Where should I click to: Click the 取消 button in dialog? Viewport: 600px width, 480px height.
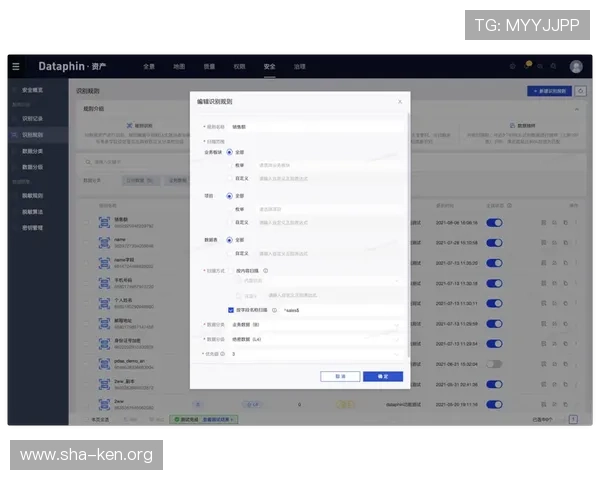340,376
